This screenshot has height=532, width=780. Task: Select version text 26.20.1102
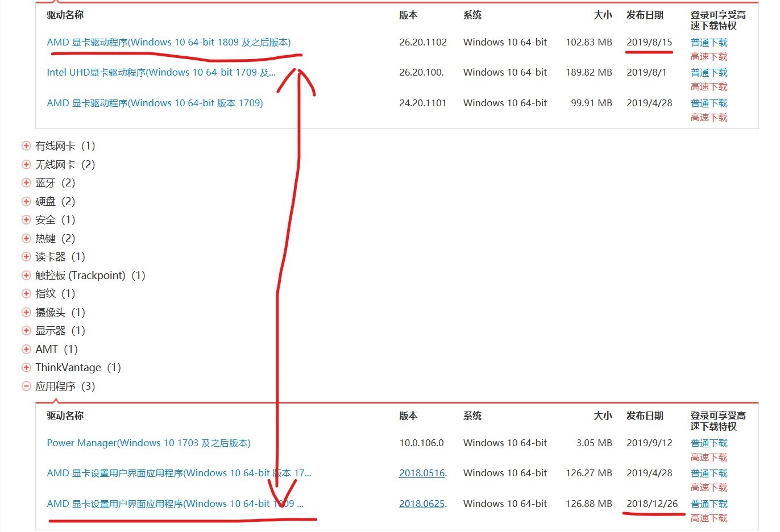423,42
